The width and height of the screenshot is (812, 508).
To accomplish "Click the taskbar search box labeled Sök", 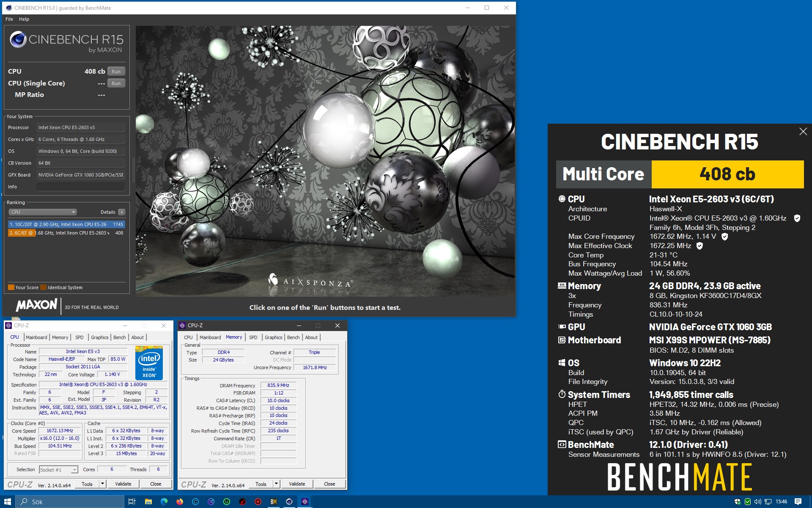I will tap(70, 502).
